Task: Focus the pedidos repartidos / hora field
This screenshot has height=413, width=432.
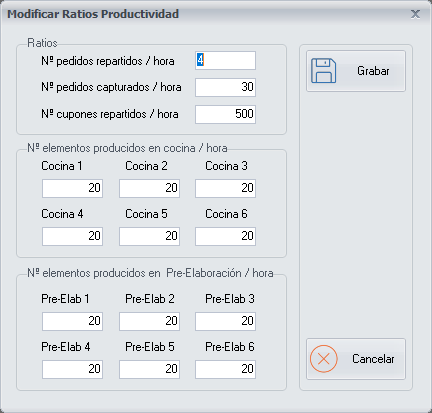Action: pos(225,60)
